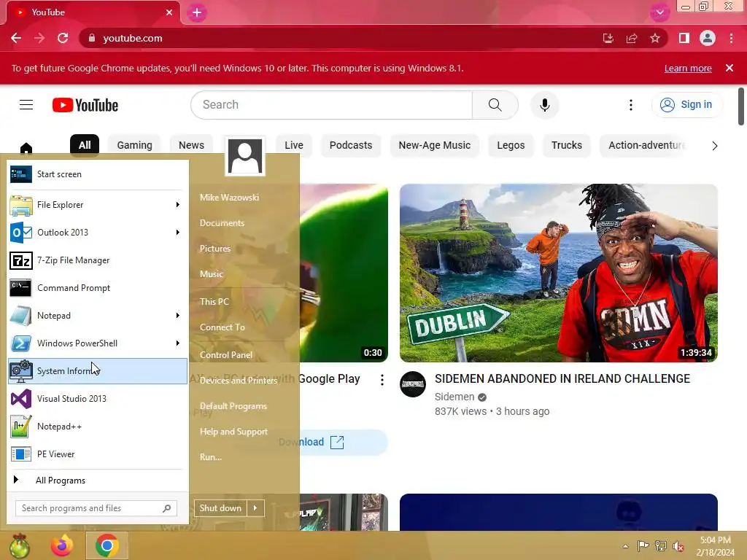Reload the YouTube page
The height and width of the screenshot is (560, 747).
click(63, 38)
